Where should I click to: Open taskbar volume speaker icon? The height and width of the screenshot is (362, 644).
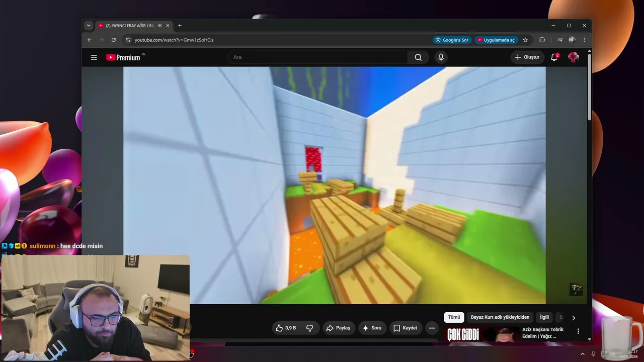point(612,354)
